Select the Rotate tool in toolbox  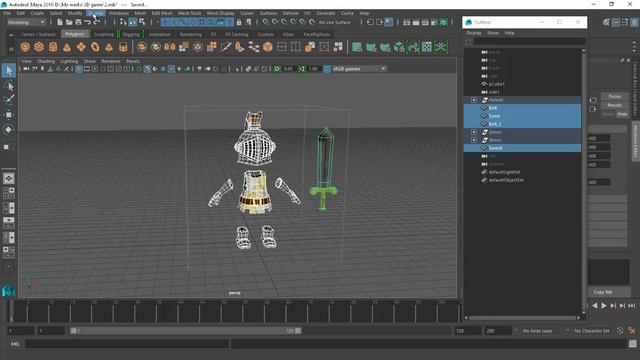(9, 129)
